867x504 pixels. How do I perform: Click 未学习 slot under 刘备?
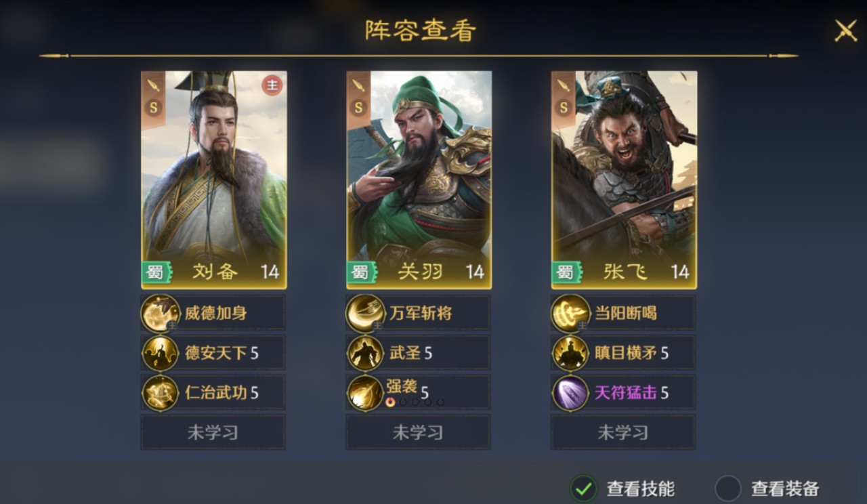(x=213, y=432)
